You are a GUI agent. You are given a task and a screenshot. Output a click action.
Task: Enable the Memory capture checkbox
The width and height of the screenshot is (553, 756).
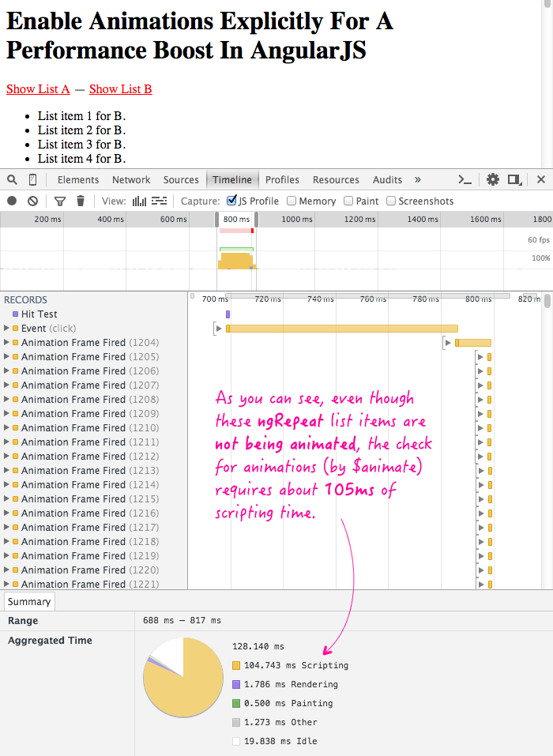(x=292, y=201)
